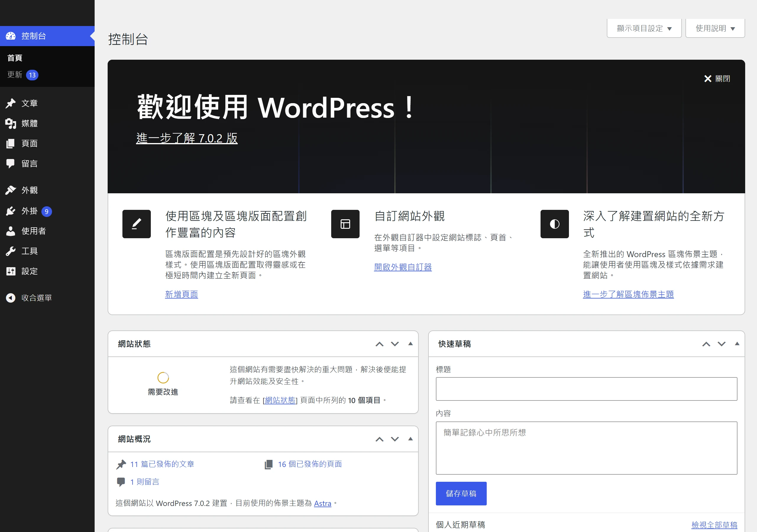The image size is (757, 532).
Task: Click the comment icon beside 1 則留言
Action: click(x=121, y=482)
